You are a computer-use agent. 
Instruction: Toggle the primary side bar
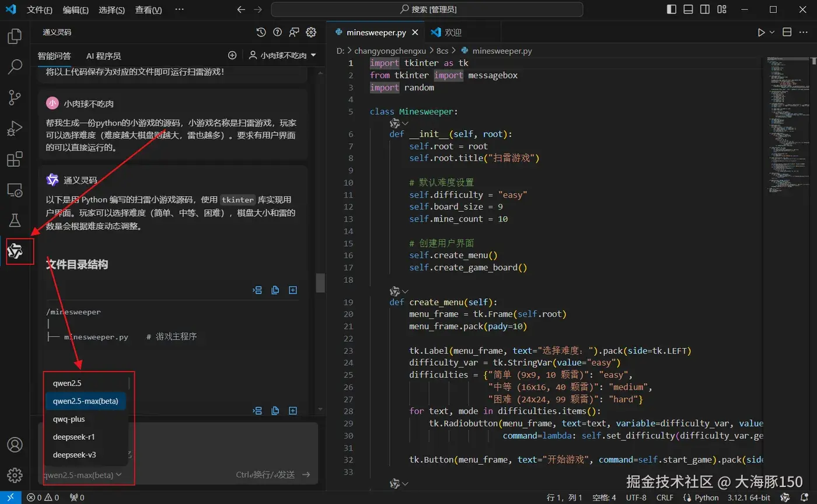pyautogui.click(x=672, y=9)
